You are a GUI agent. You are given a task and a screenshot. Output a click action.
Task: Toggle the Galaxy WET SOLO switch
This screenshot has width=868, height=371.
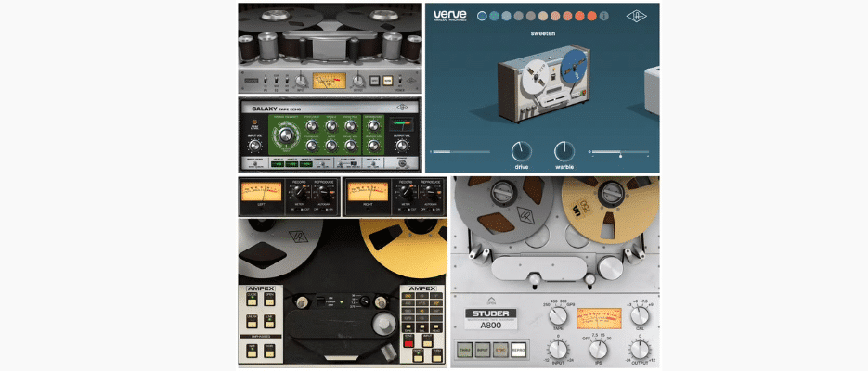tap(373, 164)
